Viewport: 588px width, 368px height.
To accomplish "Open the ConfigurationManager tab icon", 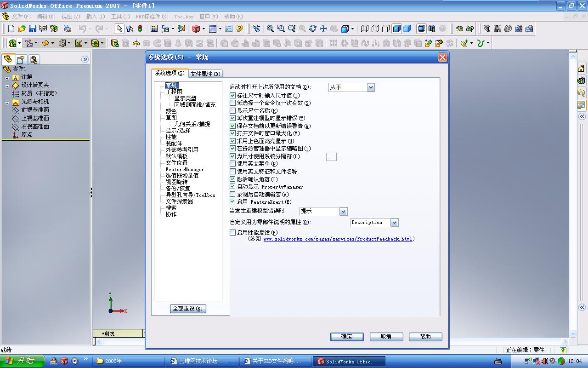I will (34, 60).
